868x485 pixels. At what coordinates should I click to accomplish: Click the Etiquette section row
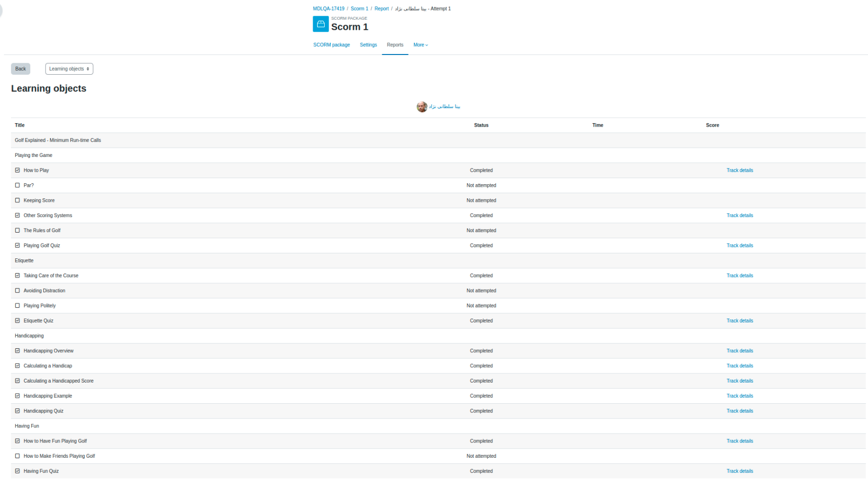tap(438, 260)
